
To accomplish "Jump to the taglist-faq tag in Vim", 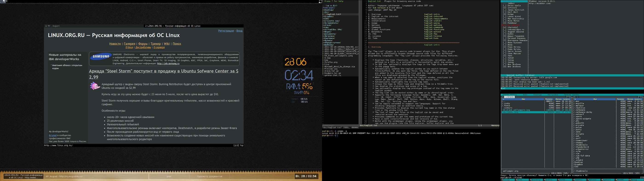I will [x=431, y=34].
